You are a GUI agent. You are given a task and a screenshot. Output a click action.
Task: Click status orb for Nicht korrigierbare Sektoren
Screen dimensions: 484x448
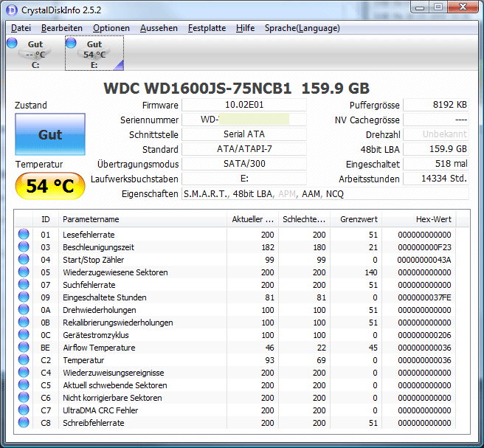pyautogui.click(x=24, y=397)
